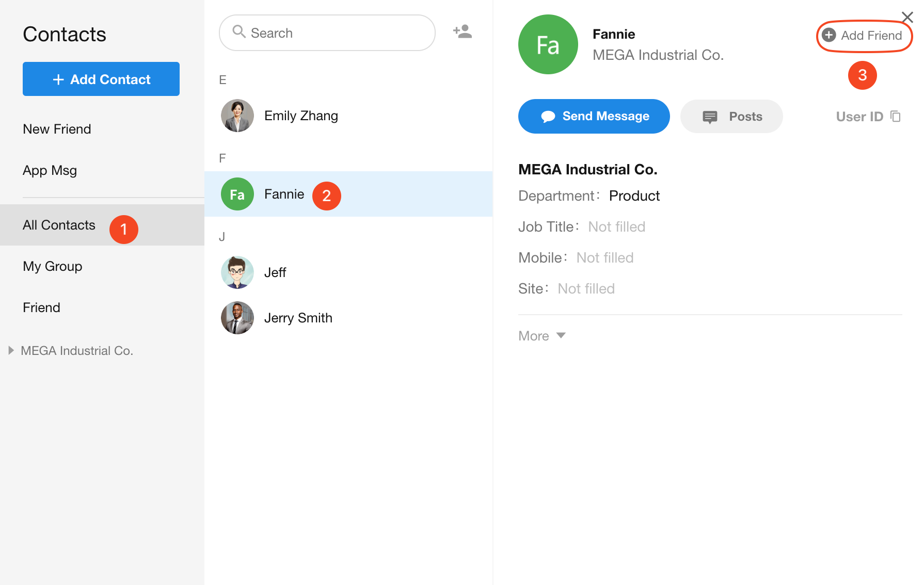Select Fannie in the contact list
Image resolution: width=924 pixels, height=585 pixels.
pos(284,194)
